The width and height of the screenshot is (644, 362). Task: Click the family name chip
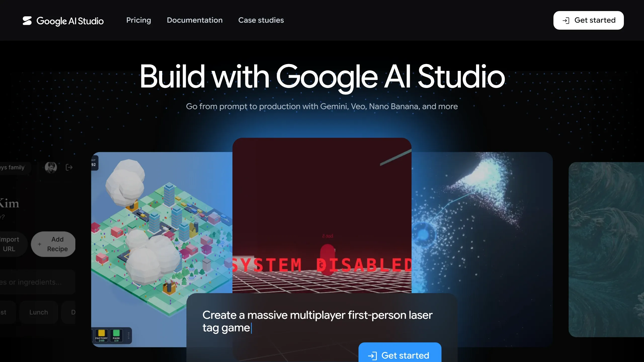15,167
